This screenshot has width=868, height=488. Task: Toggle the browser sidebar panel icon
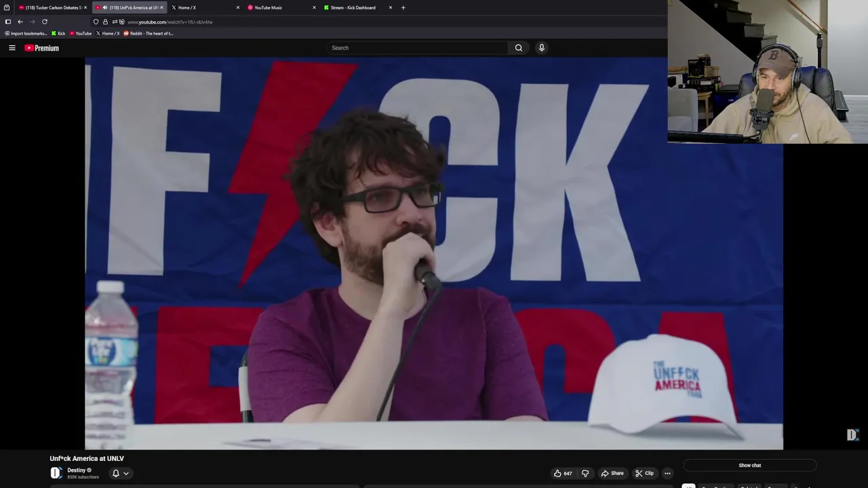pyautogui.click(x=7, y=22)
